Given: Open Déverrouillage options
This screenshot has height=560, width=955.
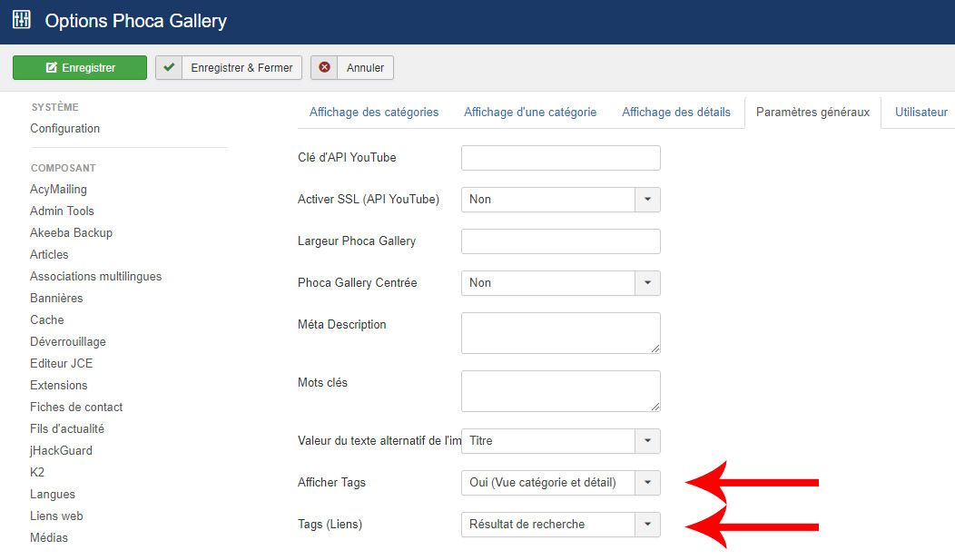Looking at the screenshot, I should point(67,341).
